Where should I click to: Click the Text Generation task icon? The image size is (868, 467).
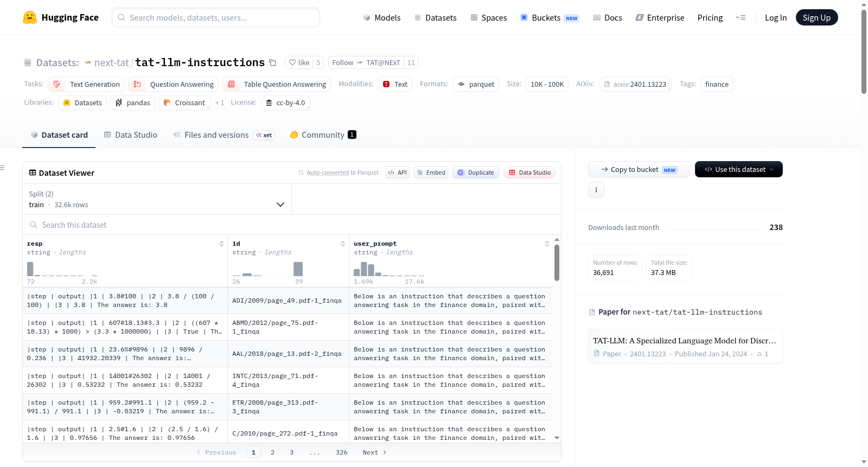coord(57,84)
